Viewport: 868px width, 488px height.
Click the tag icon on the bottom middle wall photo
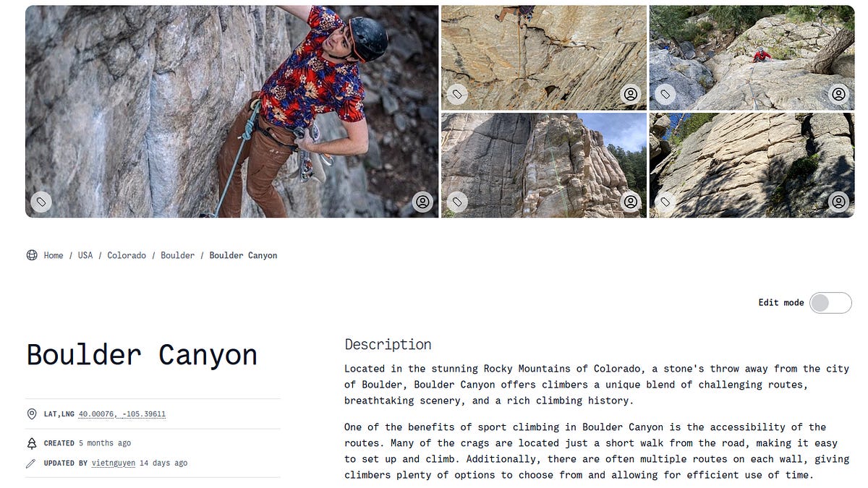456,202
